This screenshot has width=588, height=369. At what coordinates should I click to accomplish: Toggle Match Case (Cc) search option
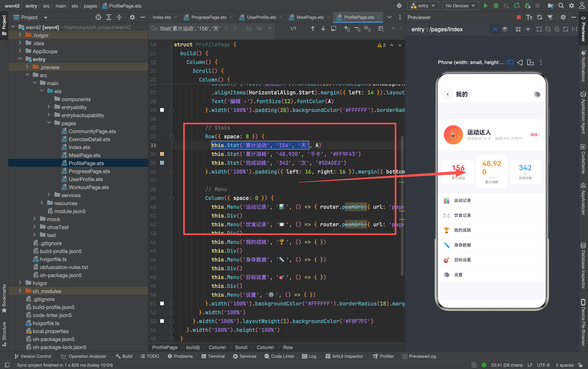point(249,29)
